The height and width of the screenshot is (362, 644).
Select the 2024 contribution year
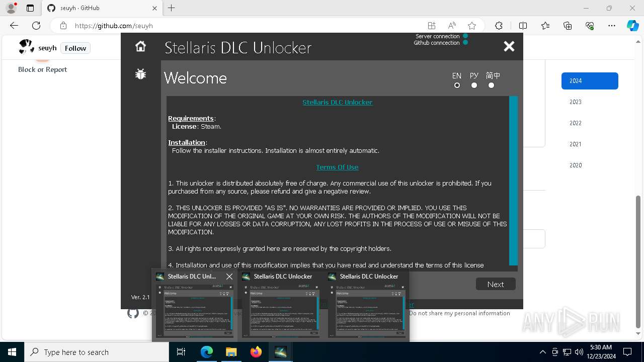(x=590, y=81)
